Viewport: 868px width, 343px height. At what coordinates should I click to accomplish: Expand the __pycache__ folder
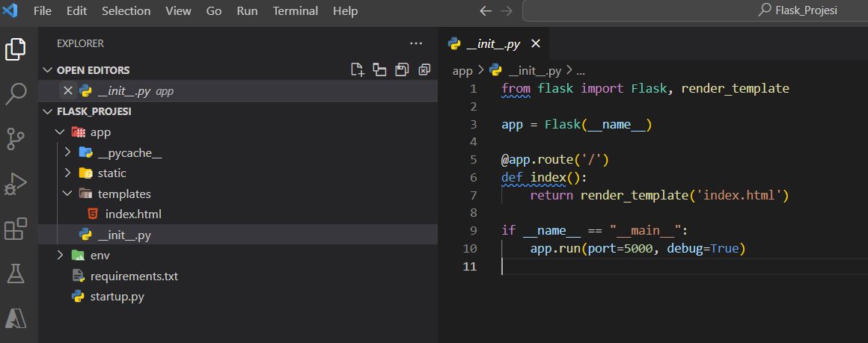(x=67, y=152)
